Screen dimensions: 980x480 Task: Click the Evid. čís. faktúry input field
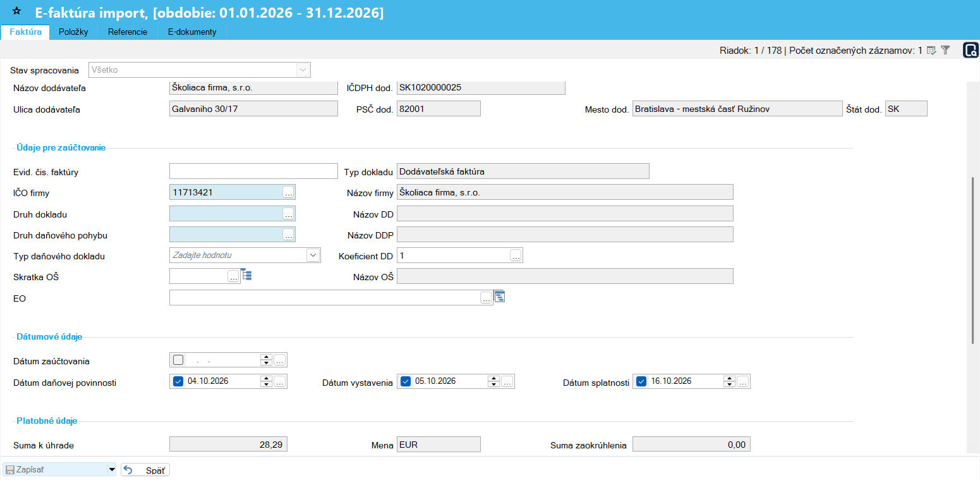[254, 171]
